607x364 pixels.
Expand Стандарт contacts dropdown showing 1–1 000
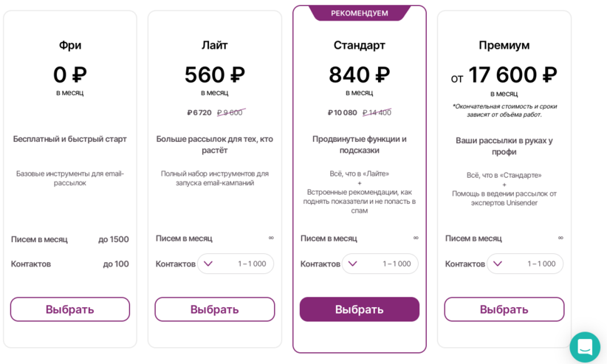pyautogui.click(x=380, y=264)
